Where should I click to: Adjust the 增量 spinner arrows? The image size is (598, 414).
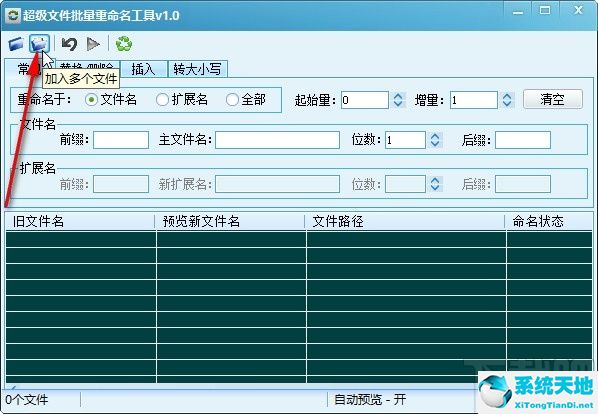point(507,100)
